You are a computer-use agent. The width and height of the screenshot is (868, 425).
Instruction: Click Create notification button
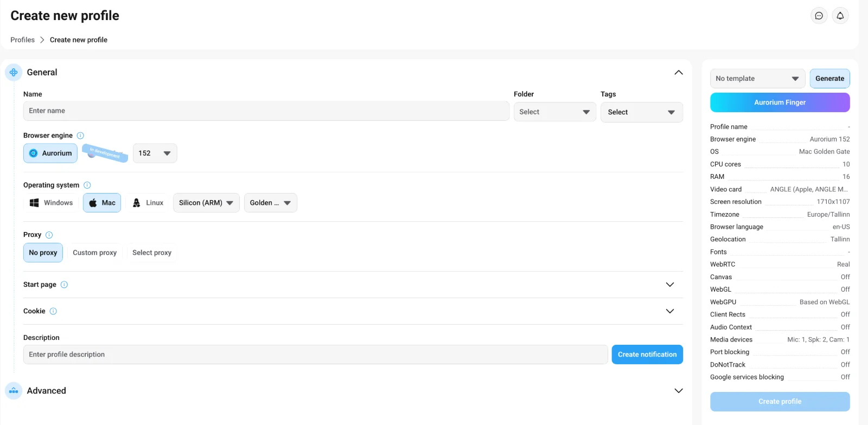(x=647, y=355)
